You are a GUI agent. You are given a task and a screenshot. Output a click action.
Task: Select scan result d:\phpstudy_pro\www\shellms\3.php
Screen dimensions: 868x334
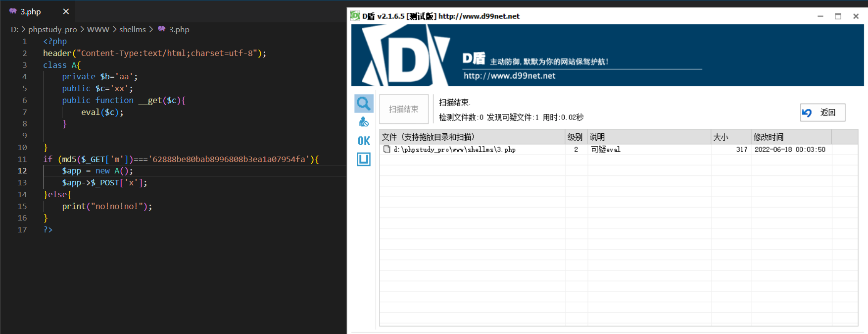point(454,149)
